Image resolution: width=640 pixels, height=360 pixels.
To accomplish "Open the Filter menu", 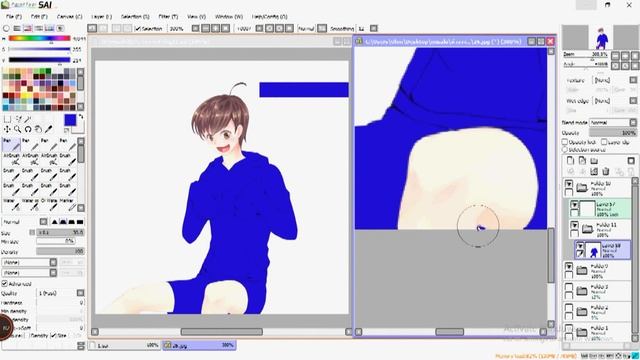I will (x=168, y=17).
